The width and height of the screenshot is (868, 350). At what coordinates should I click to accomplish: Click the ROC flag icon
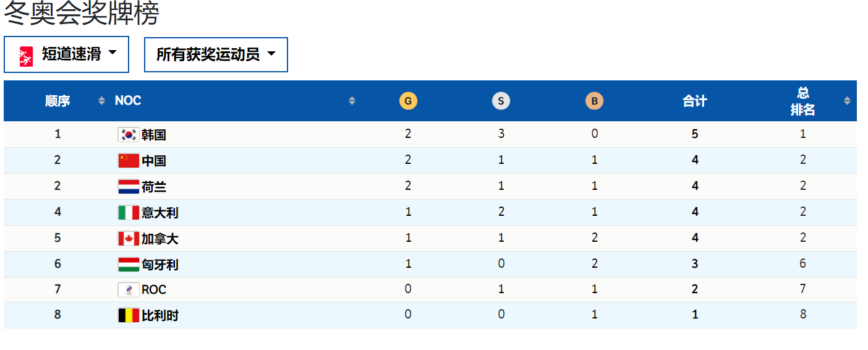tap(129, 290)
